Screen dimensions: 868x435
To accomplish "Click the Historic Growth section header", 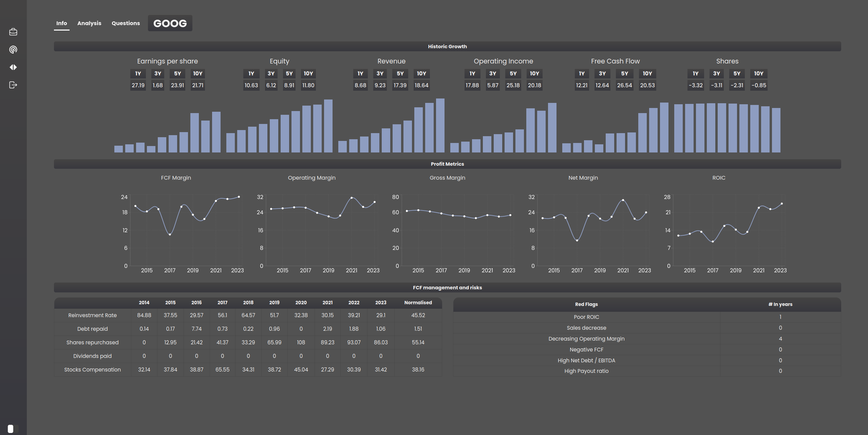I will [x=447, y=47].
